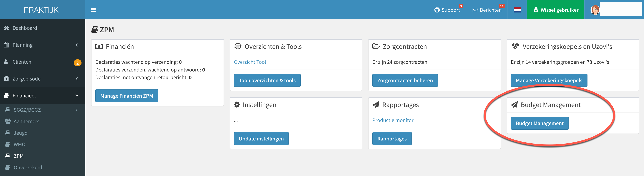Click the Manage Financiën ZPM button
644x176 pixels.
(126, 96)
